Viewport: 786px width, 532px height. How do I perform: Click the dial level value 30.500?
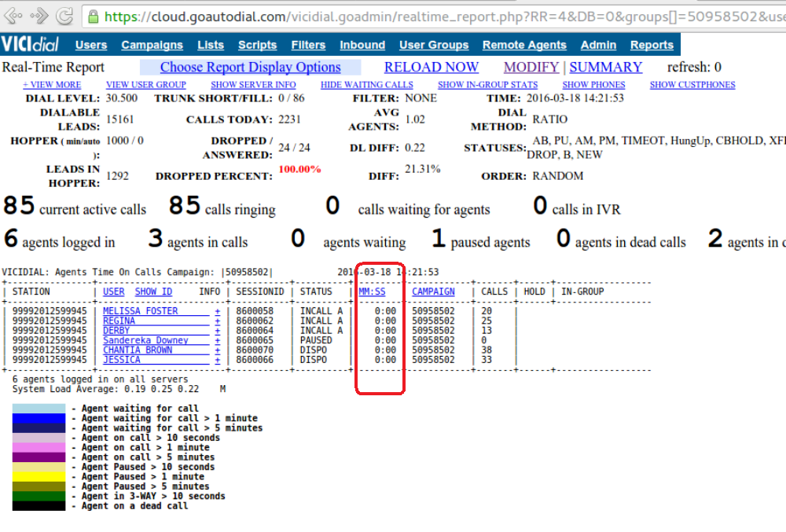[122, 98]
